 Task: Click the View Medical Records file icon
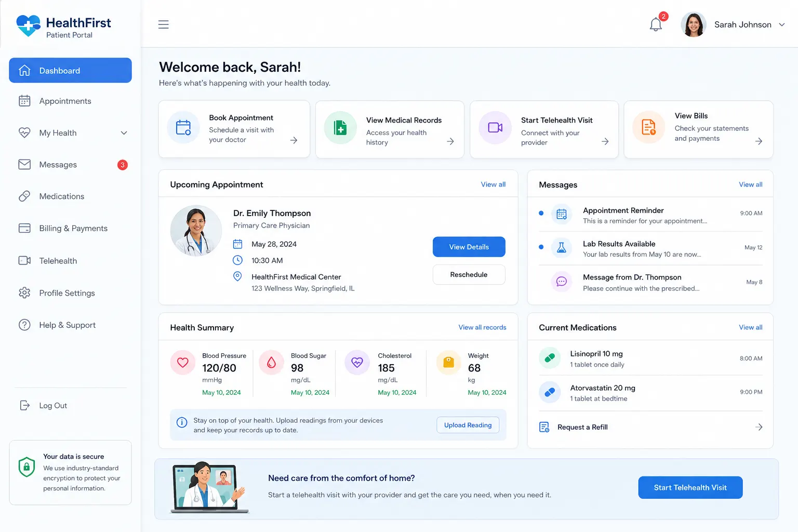tap(340, 127)
